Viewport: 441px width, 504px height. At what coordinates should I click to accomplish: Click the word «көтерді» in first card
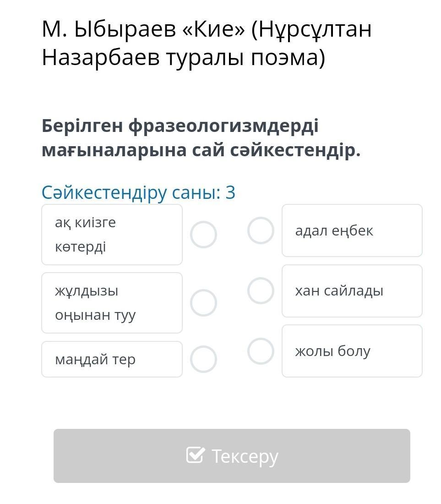click(x=81, y=247)
